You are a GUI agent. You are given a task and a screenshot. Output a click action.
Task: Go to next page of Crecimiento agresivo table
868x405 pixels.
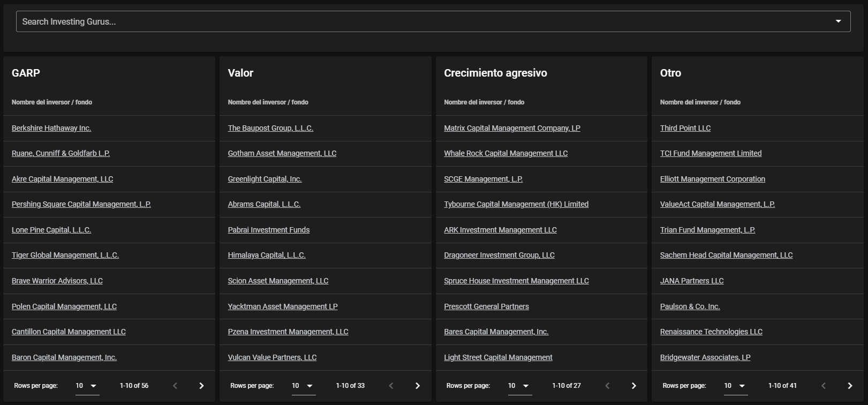tap(633, 386)
